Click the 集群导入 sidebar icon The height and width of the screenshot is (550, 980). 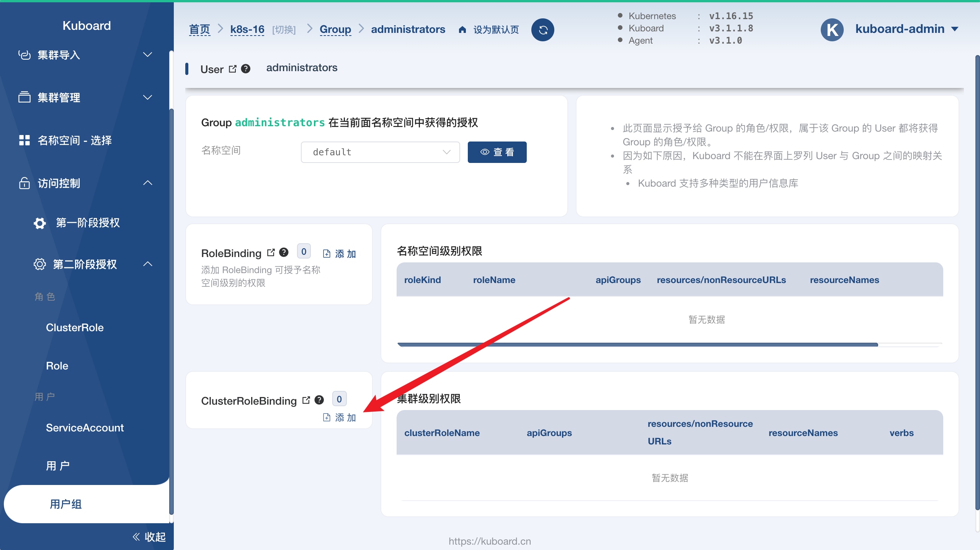(x=24, y=55)
